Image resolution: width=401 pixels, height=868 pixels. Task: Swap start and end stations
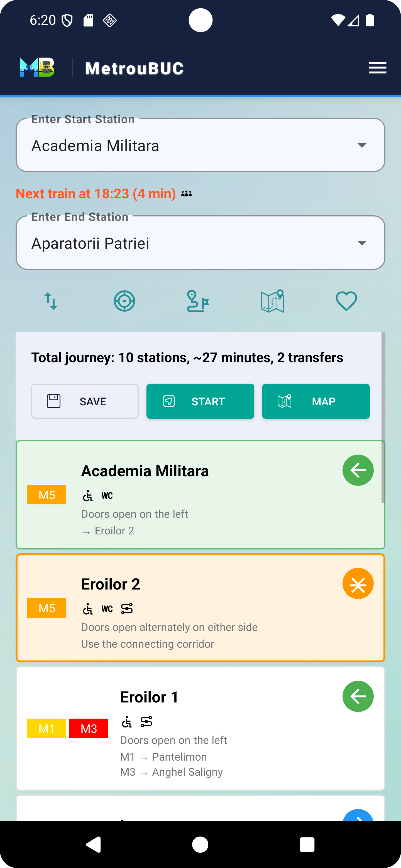tap(51, 301)
